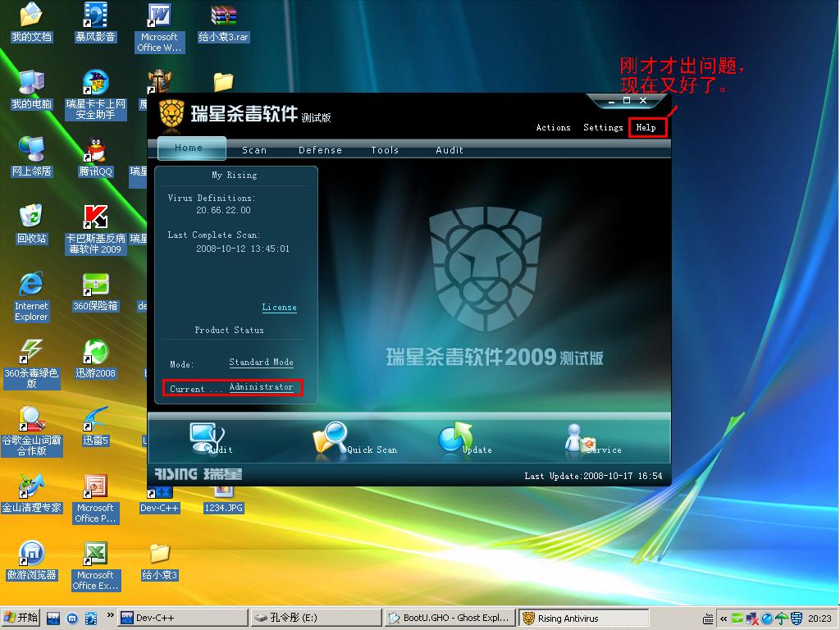Click the 开始 Start button
The width and height of the screenshot is (840, 630).
click(x=21, y=618)
